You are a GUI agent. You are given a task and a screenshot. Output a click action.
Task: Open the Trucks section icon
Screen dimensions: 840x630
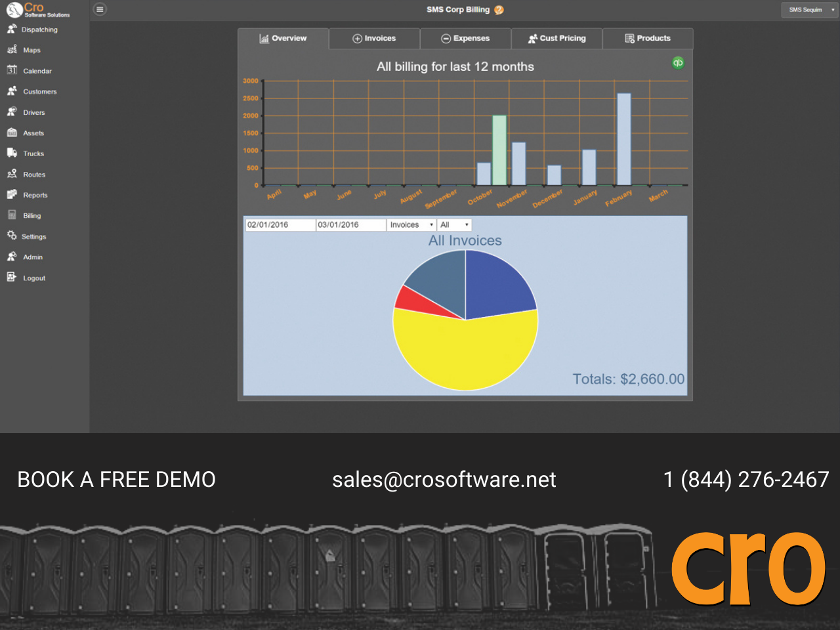12,153
